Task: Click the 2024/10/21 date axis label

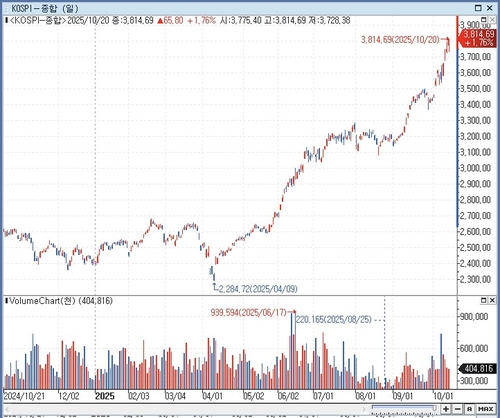Action: [24, 396]
